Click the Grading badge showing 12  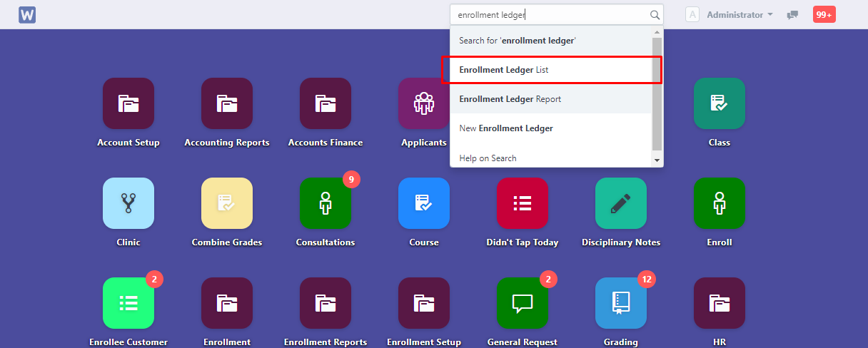647,280
